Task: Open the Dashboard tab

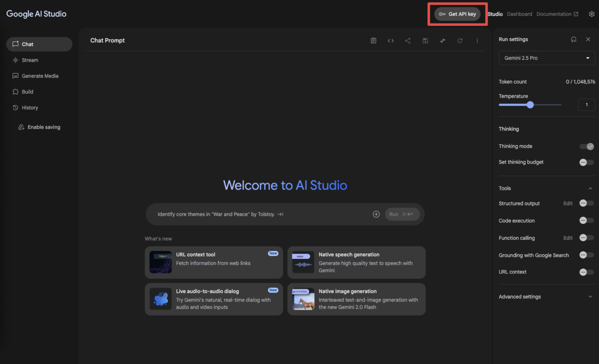Action: coord(520,14)
